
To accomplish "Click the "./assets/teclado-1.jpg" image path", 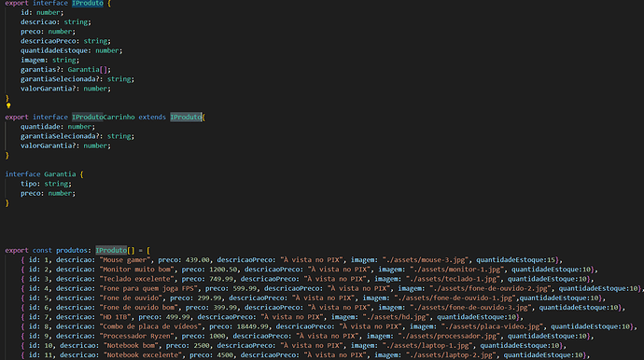I will tap(453, 279).
